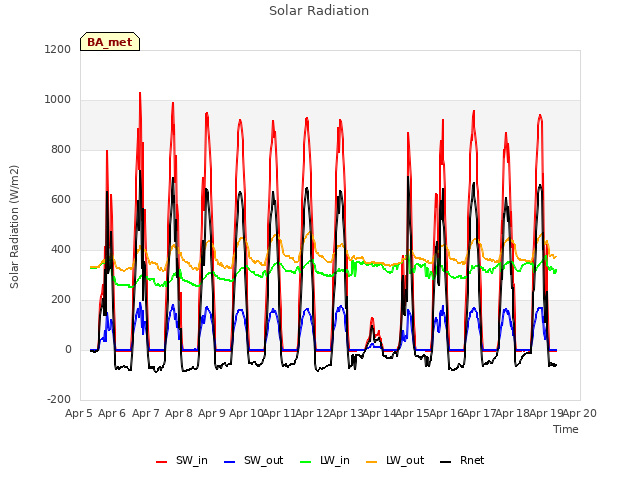Click the black Rnet legend swatch

(x=446, y=462)
